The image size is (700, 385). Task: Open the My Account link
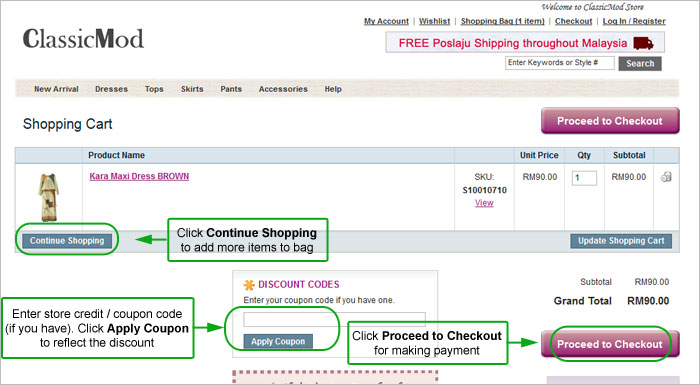pyautogui.click(x=386, y=21)
